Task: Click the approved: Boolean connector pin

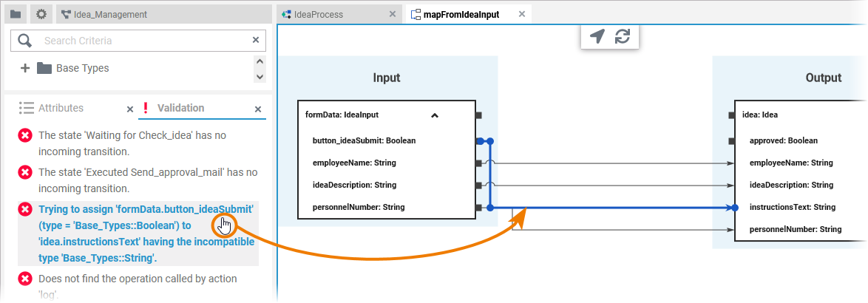Action: click(x=731, y=141)
